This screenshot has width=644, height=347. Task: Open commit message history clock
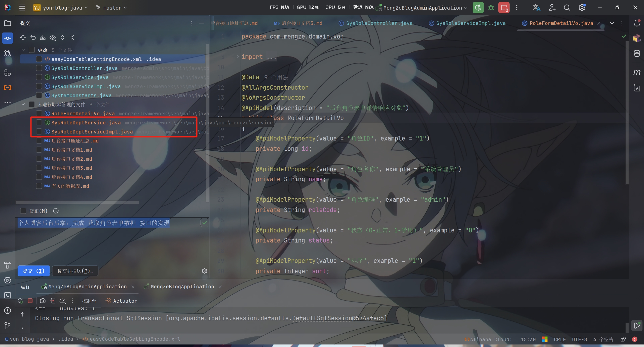tap(56, 211)
